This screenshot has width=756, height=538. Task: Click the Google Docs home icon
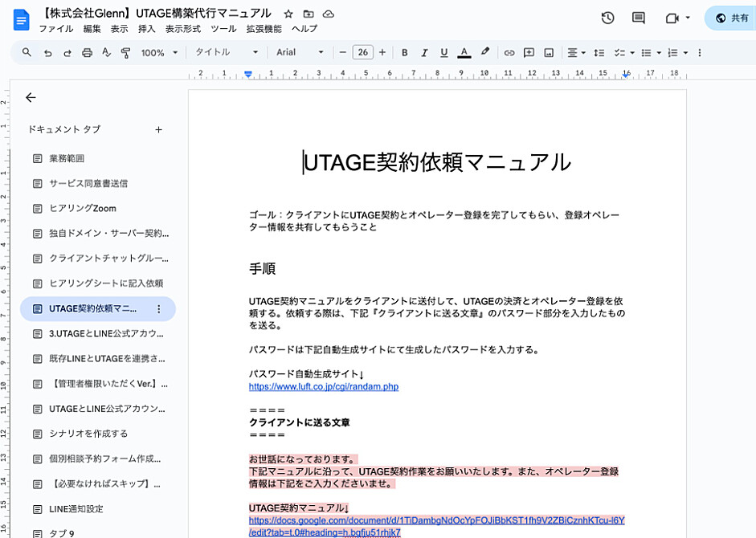(x=21, y=20)
